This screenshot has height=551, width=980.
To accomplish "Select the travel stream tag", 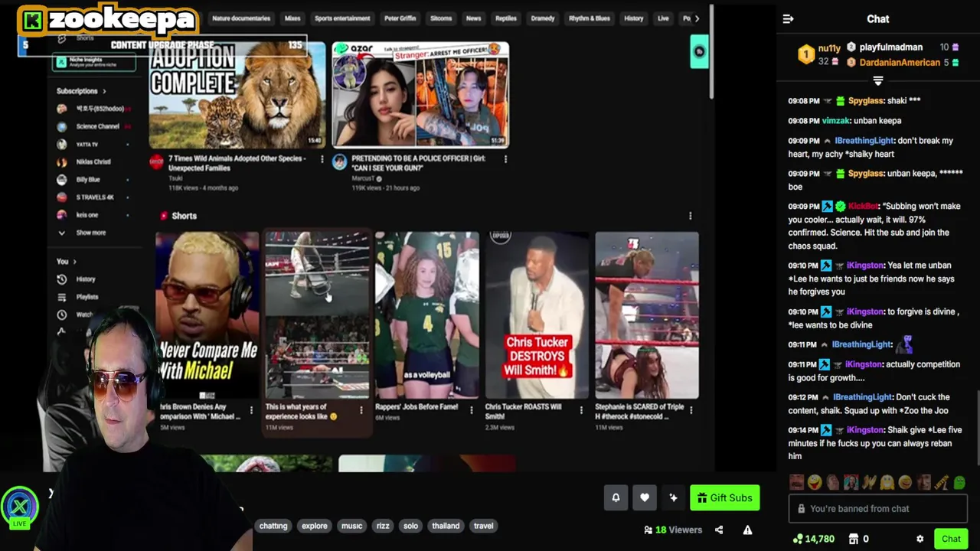I will [483, 526].
